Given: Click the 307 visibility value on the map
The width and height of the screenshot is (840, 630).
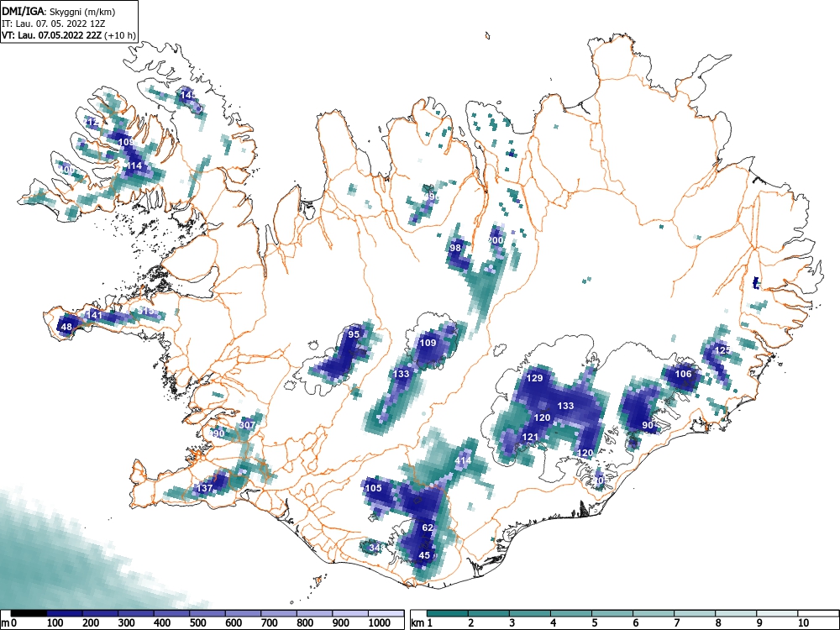Looking at the screenshot, I should pos(247,425).
